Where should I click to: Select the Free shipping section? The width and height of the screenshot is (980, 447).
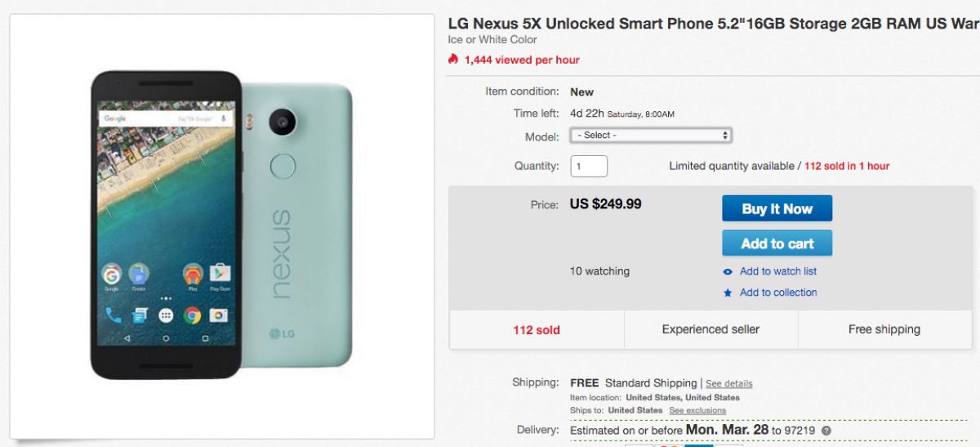tap(884, 329)
